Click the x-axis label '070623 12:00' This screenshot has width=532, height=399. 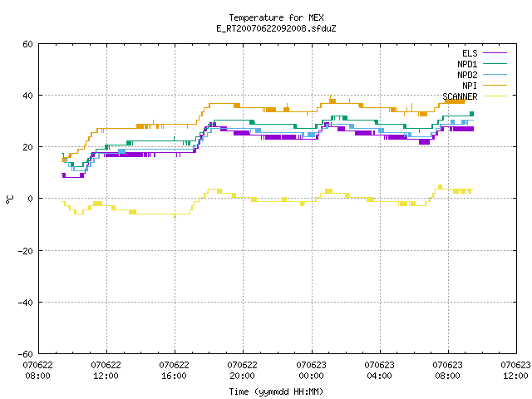[x=515, y=371]
